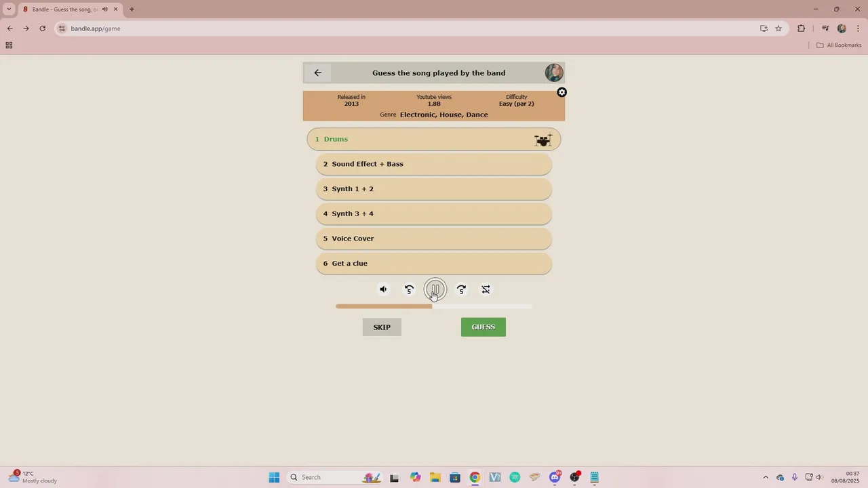The width and height of the screenshot is (868, 488).
Task: Open the weather widget on the taskbar
Action: click(33, 477)
